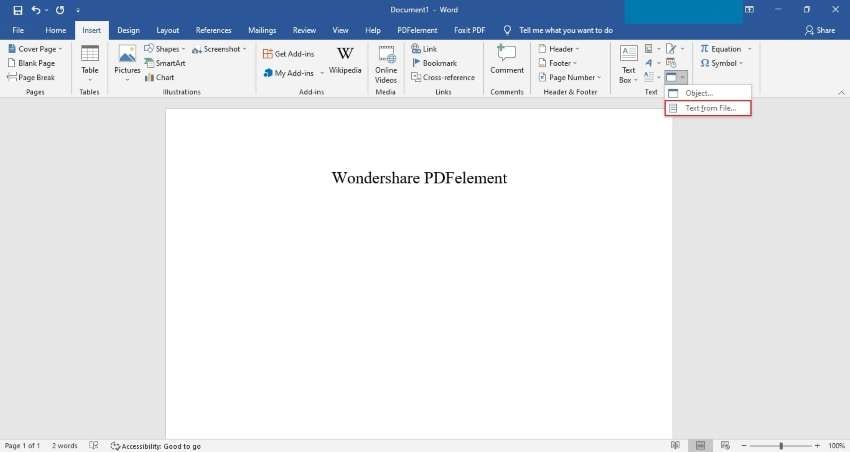This screenshot has height=452, width=850.
Task: Open the Customize Quick Access Toolbar dropdown
Action: [x=78, y=10]
